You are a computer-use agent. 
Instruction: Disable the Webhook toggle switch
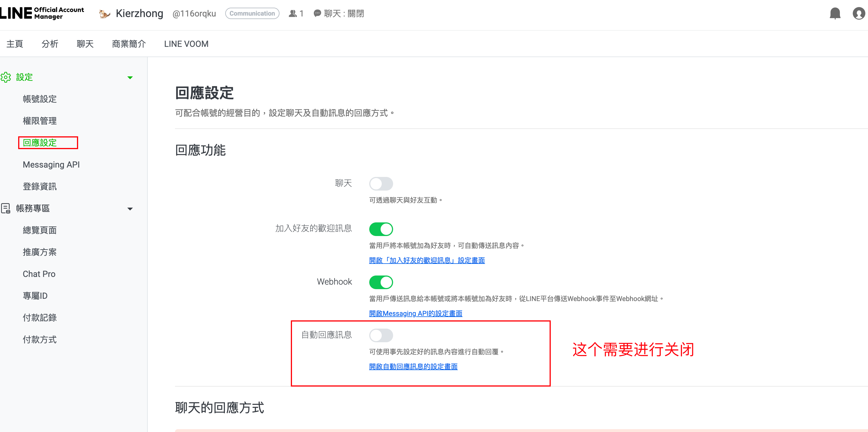tap(381, 282)
